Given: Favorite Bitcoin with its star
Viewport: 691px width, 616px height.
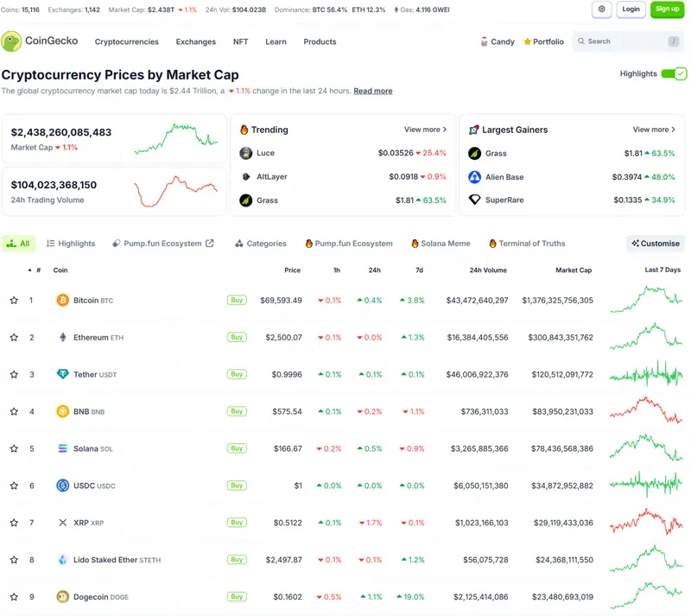Looking at the screenshot, I should 14,301.
